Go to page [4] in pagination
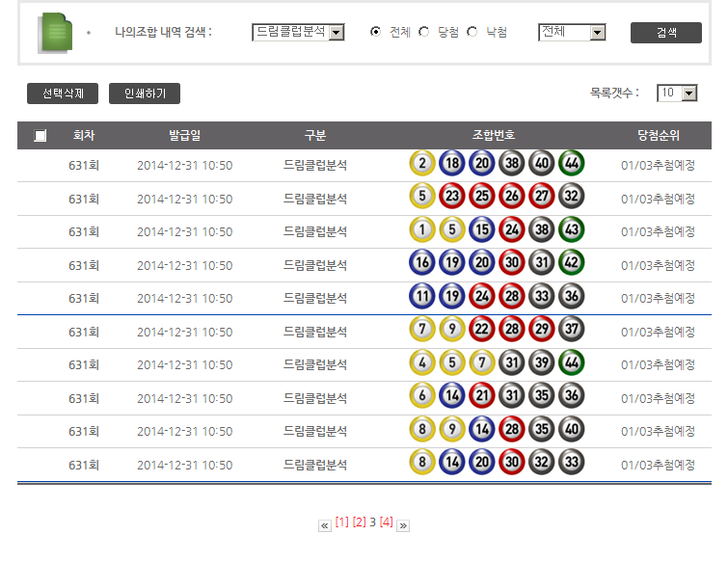 (x=387, y=522)
